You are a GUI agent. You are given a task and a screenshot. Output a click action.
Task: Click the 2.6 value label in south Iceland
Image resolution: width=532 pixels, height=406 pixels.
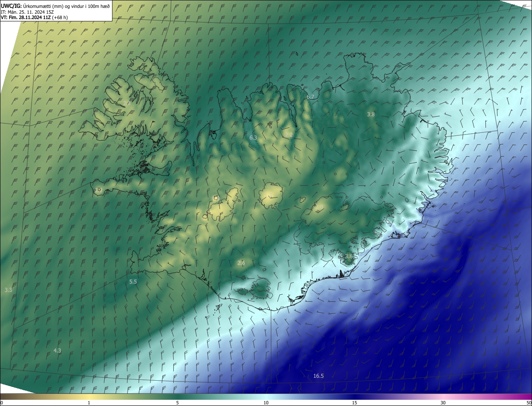(x=241, y=263)
